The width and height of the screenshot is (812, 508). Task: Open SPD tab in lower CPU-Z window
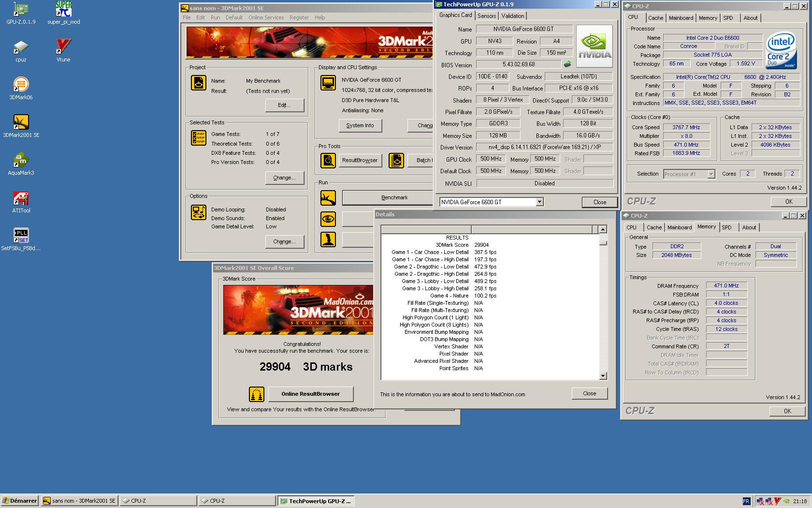726,227
